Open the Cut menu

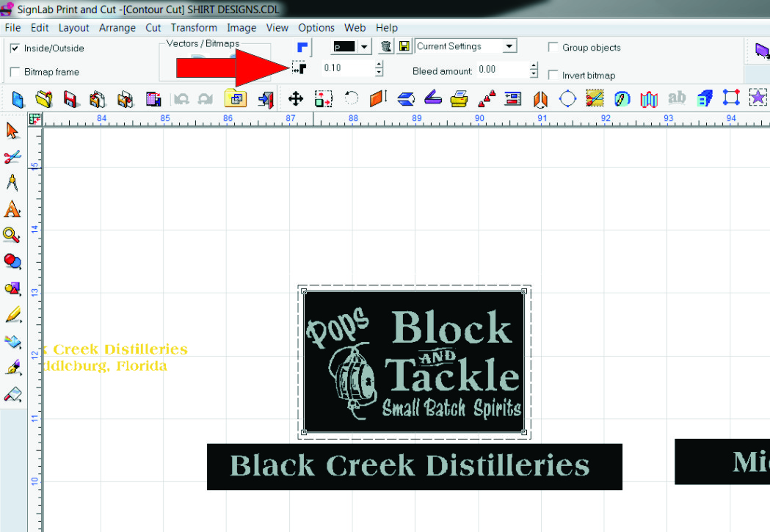[153, 28]
